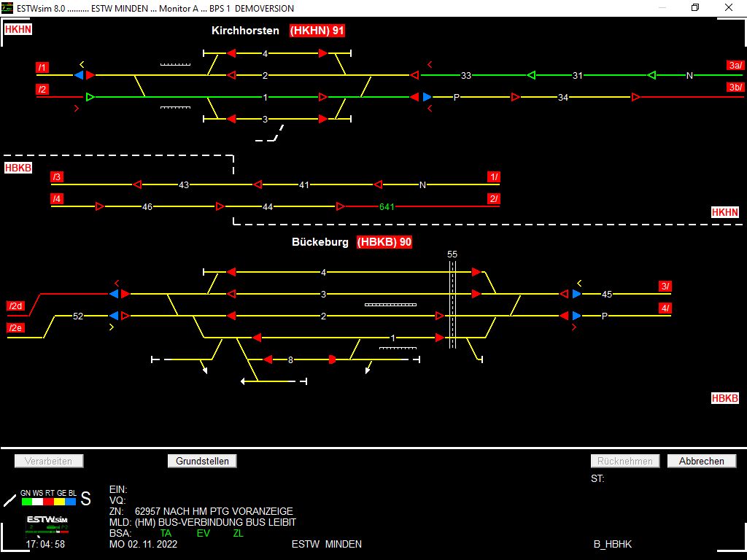Click the green signal on track 31
Viewport: 747px width, 560px height.
tap(531, 75)
